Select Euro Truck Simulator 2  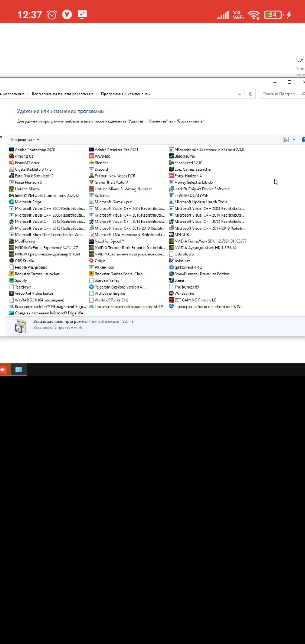coord(31,176)
